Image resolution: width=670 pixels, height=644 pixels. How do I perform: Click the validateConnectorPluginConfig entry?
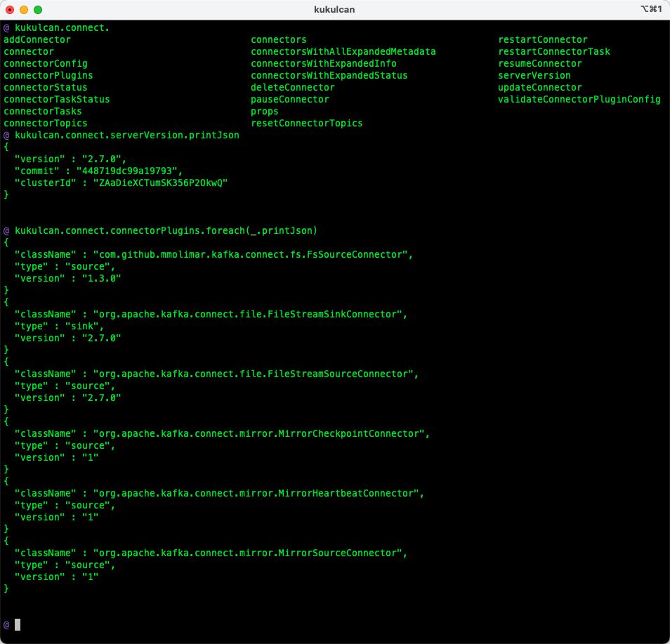(x=579, y=100)
